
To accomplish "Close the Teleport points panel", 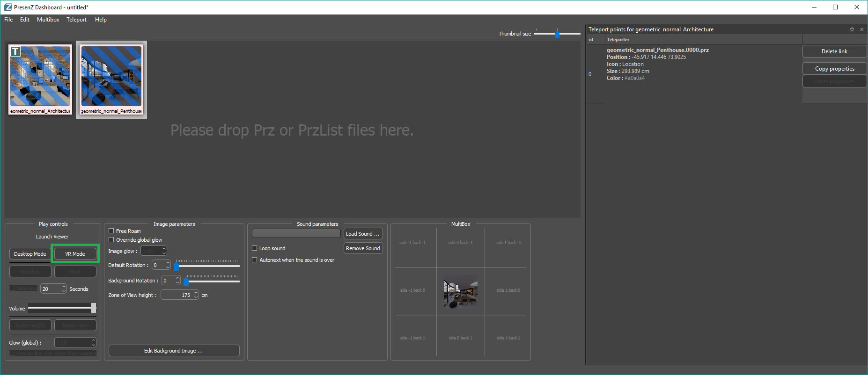I will pyautogui.click(x=862, y=29).
